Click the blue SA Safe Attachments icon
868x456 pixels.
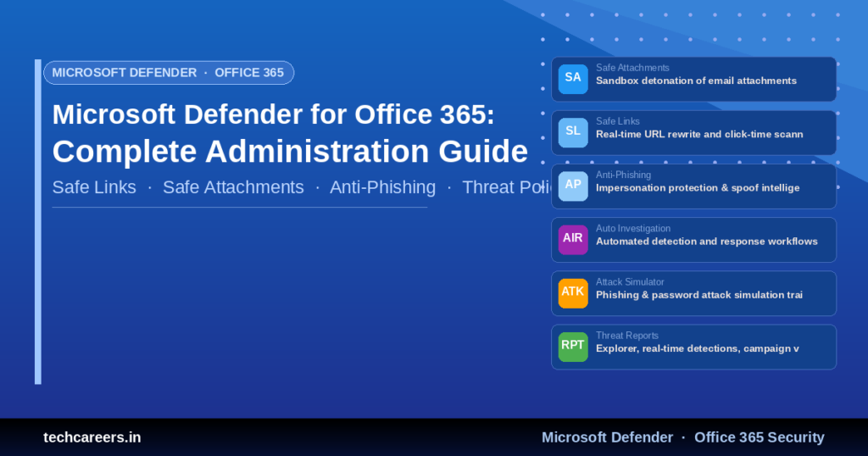[573, 79]
